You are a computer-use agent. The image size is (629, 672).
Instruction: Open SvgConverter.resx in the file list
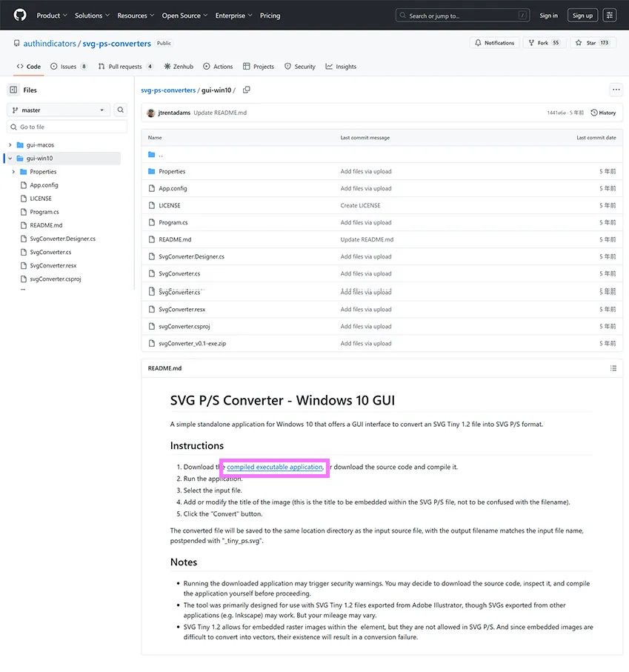[x=182, y=310]
